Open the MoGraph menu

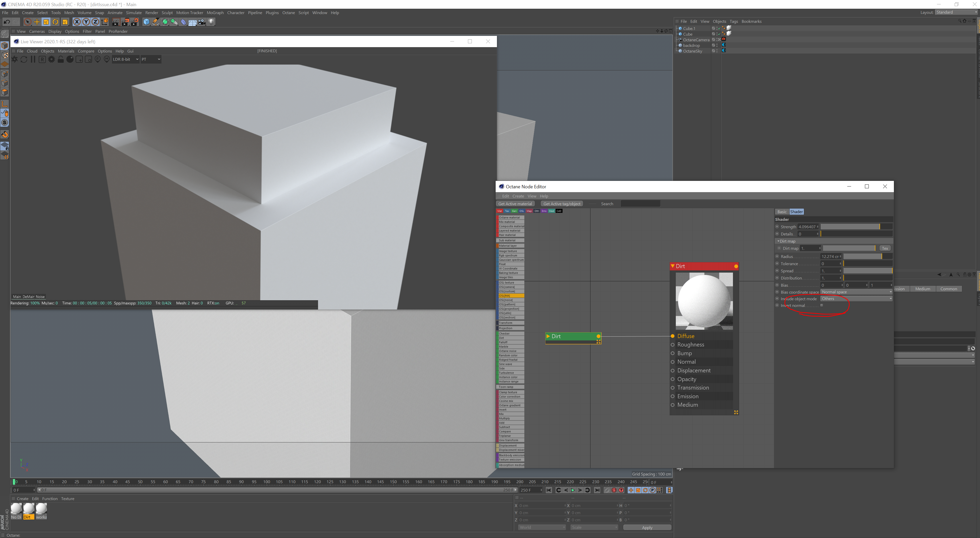pyautogui.click(x=215, y=13)
